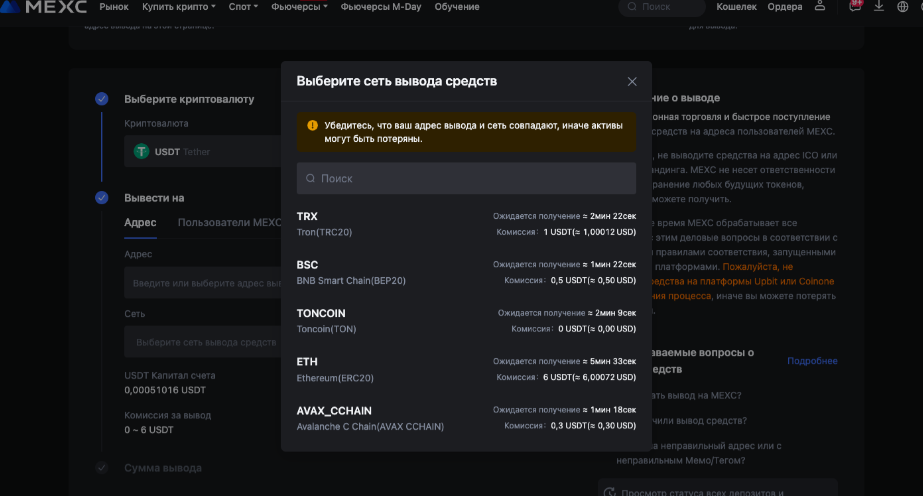Click the 0,00051016 USDT balance value

click(x=165, y=390)
